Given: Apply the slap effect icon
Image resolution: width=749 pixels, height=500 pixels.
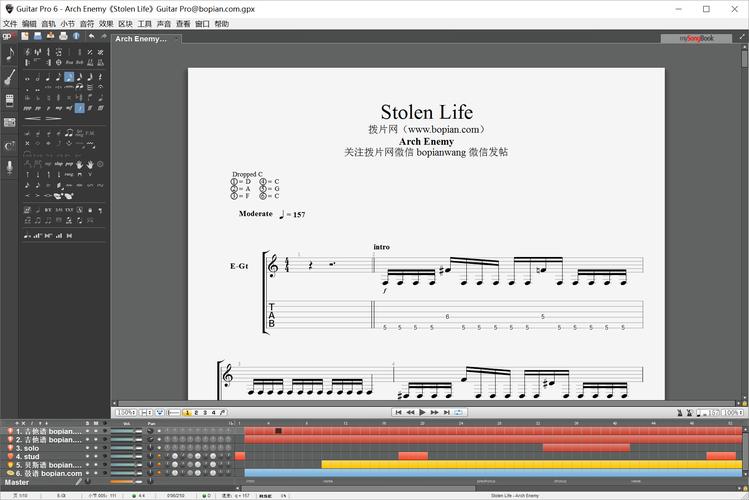Looking at the screenshot, I should pyautogui.click(x=59, y=164).
